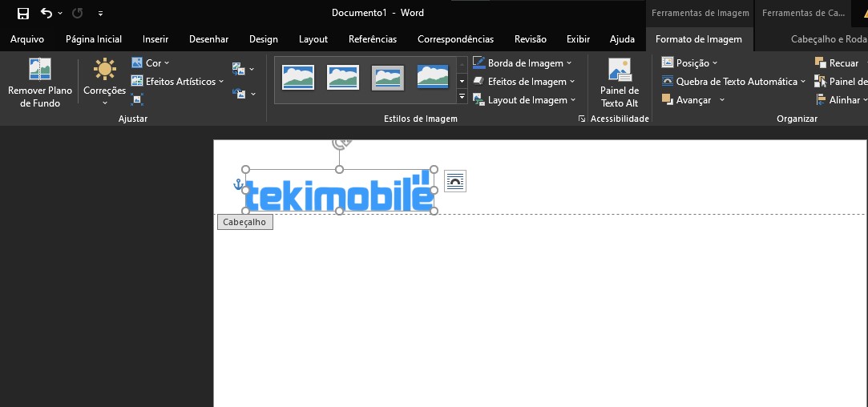Select the third picture style thumbnail

point(387,78)
